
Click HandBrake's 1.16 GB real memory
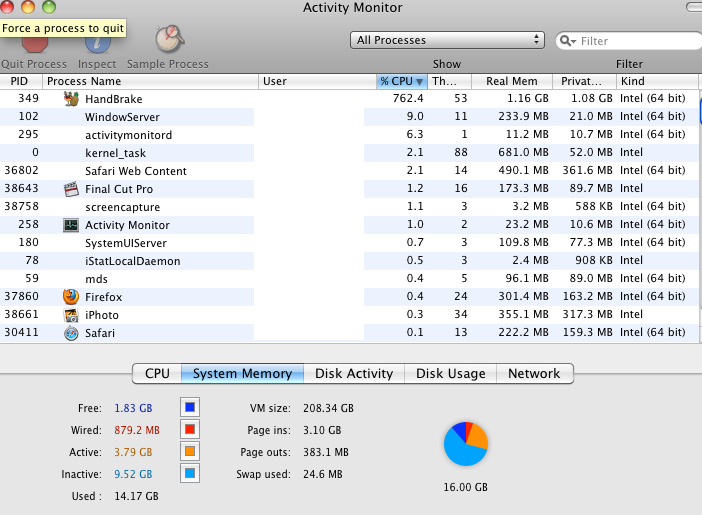coord(528,98)
